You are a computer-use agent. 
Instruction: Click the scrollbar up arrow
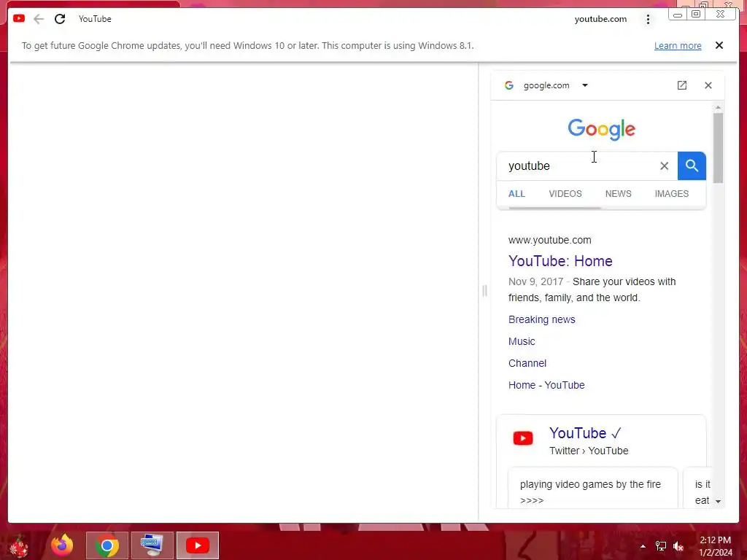click(718, 108)
